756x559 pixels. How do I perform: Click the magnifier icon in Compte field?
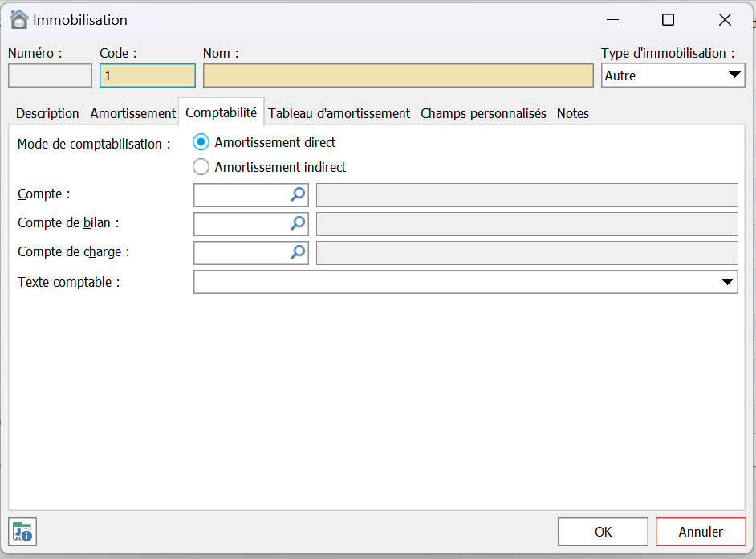(x=298, y=194)
